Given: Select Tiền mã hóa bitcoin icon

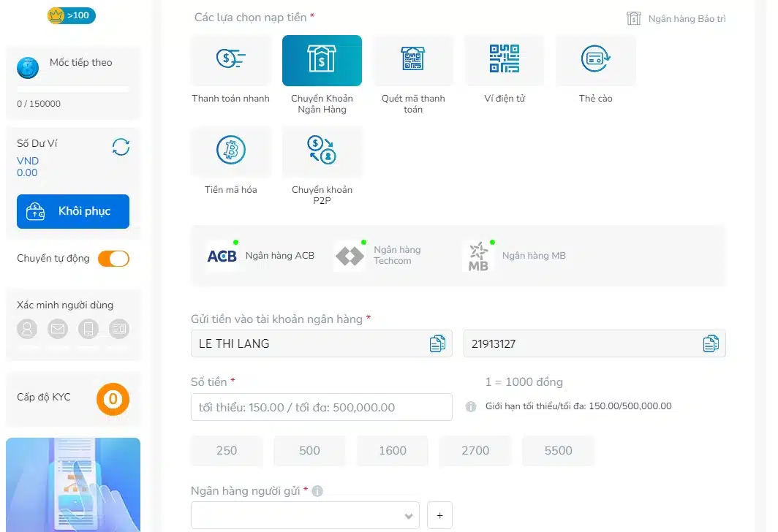Looking at the screenshot, I should click(x=230, y=151).
